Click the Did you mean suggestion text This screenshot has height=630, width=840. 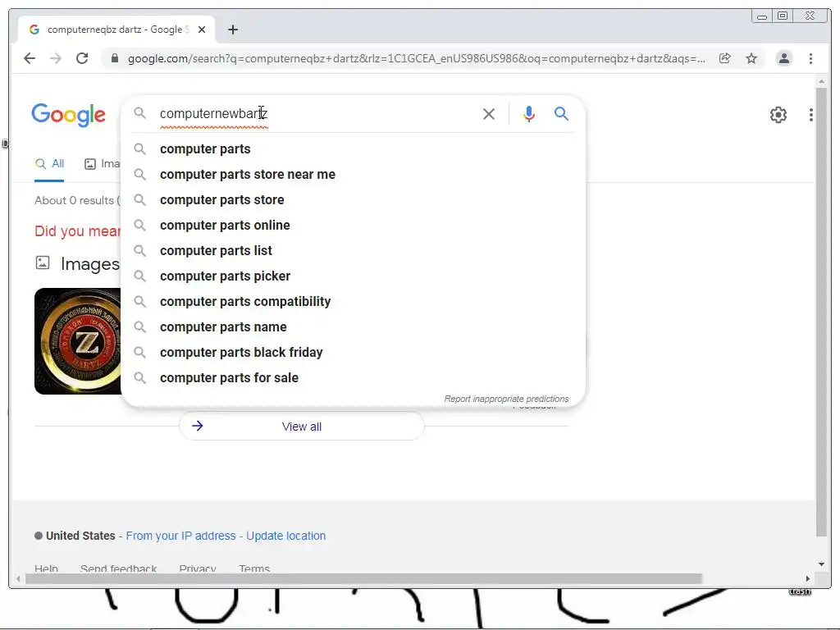pyautogui.click(x=78, y=231)
